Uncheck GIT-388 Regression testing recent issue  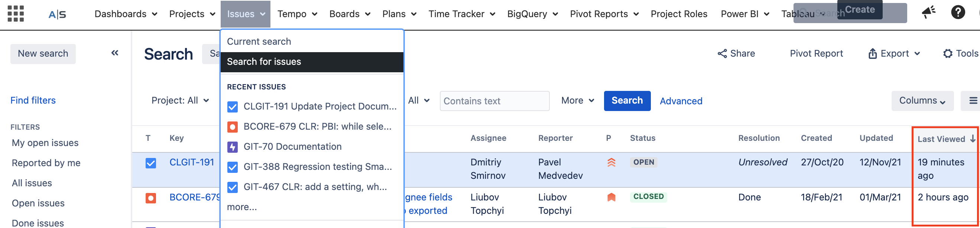(233, 167)
